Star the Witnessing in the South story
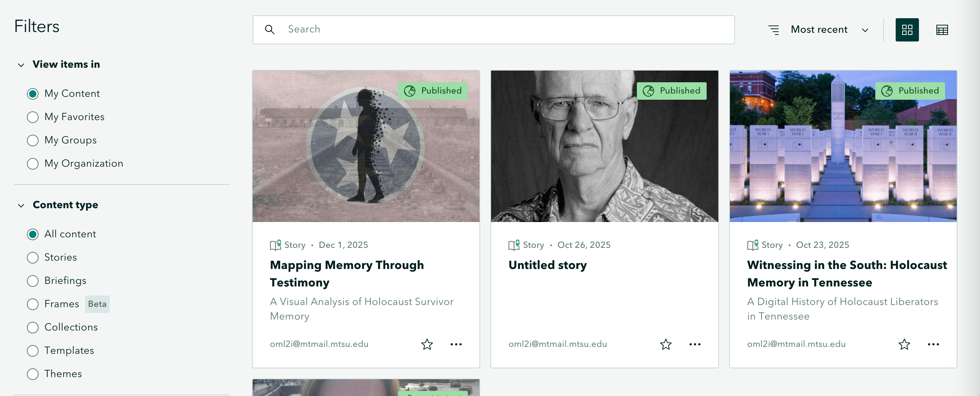Viewport: 980px width, 396px height. 904,344
